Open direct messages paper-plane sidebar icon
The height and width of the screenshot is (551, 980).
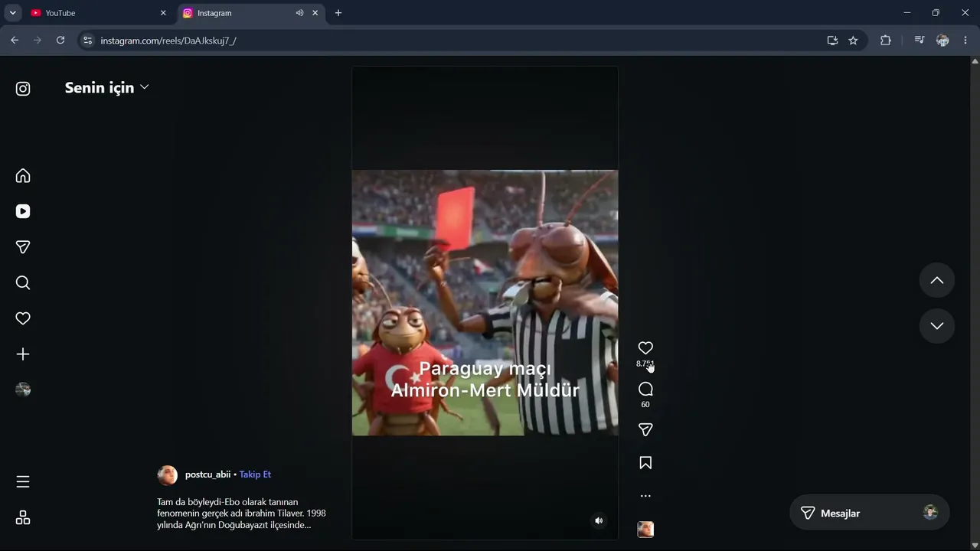click(x=23, y=247)
